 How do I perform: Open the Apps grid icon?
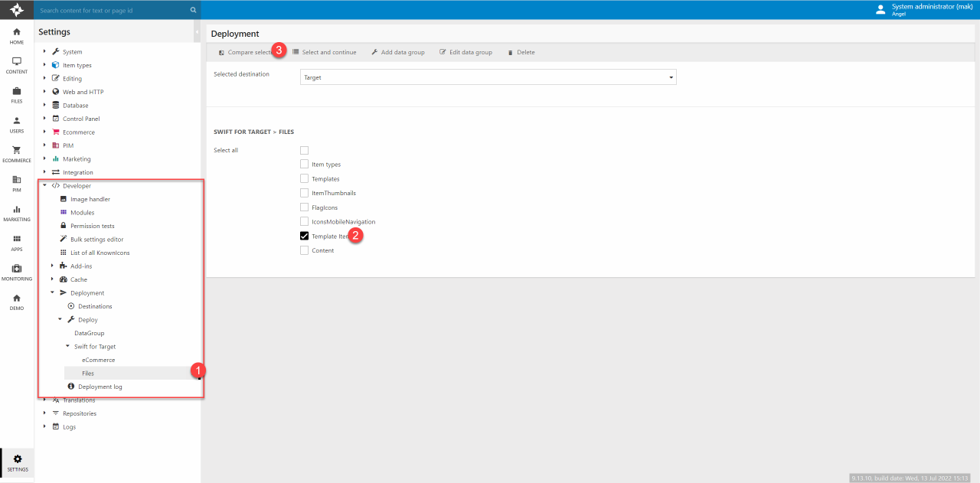pos(17,243)
